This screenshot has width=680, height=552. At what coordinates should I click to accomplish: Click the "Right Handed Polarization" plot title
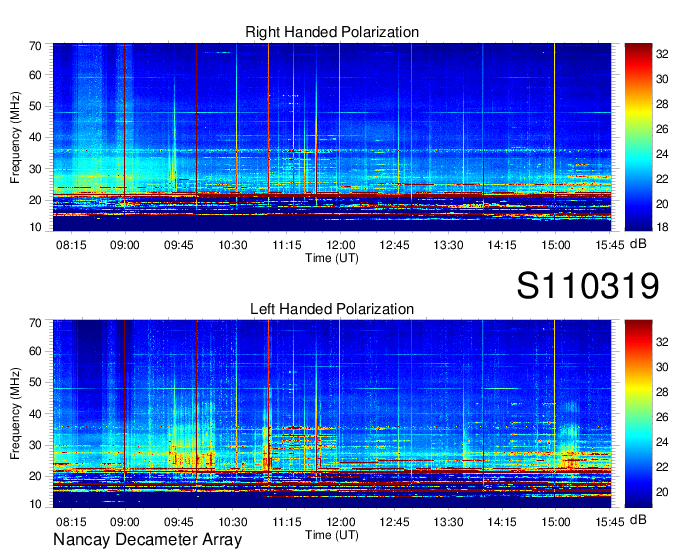point(332,32)
